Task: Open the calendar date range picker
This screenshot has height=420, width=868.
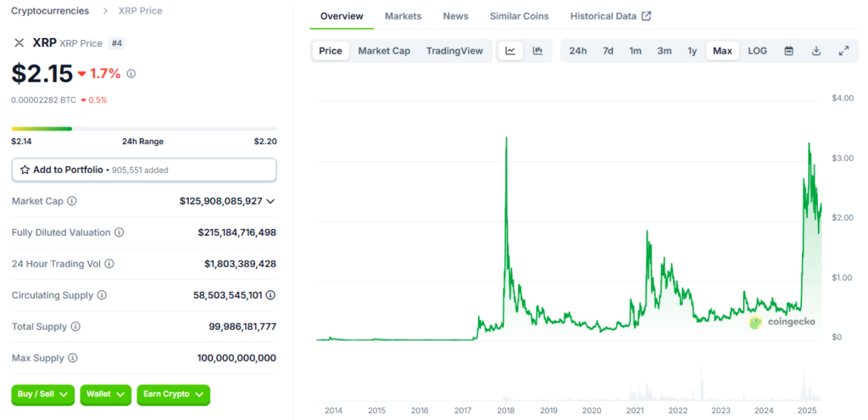Action: [x=789, y=51]
